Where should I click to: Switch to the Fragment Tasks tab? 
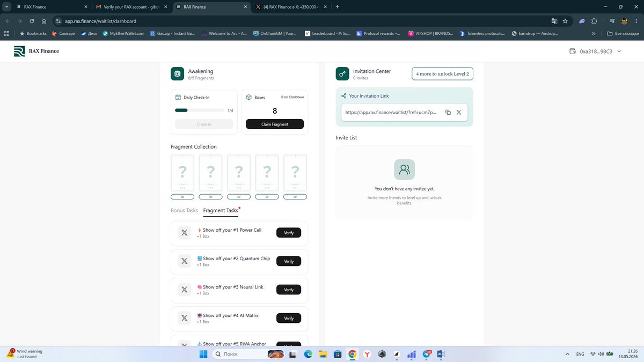point(221,210)
